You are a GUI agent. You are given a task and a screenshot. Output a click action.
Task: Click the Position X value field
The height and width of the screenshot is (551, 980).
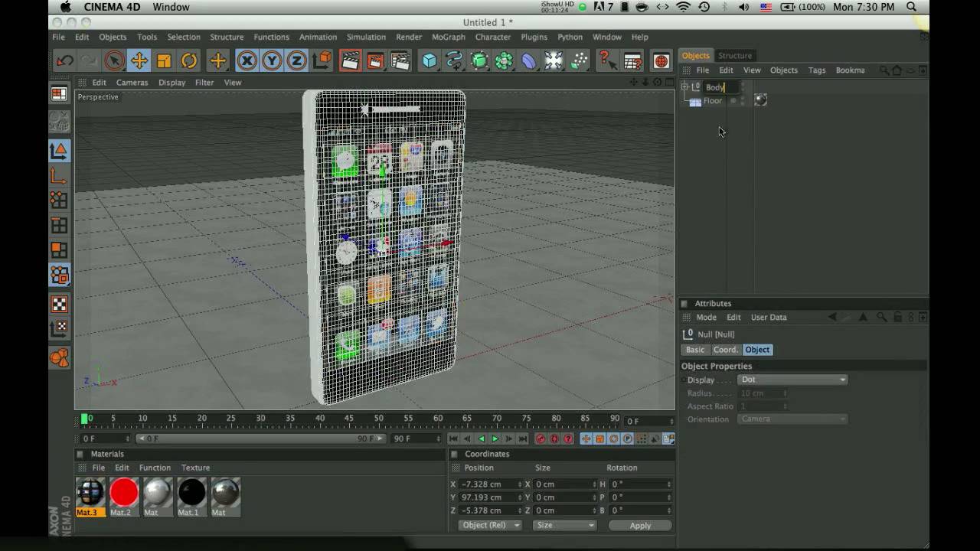490,484
